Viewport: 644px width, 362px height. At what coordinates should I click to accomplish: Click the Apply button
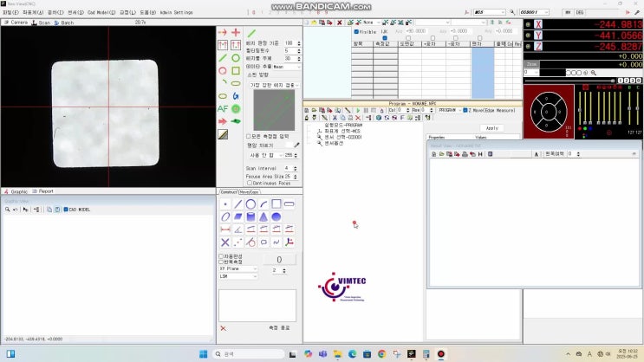point(492,128)
